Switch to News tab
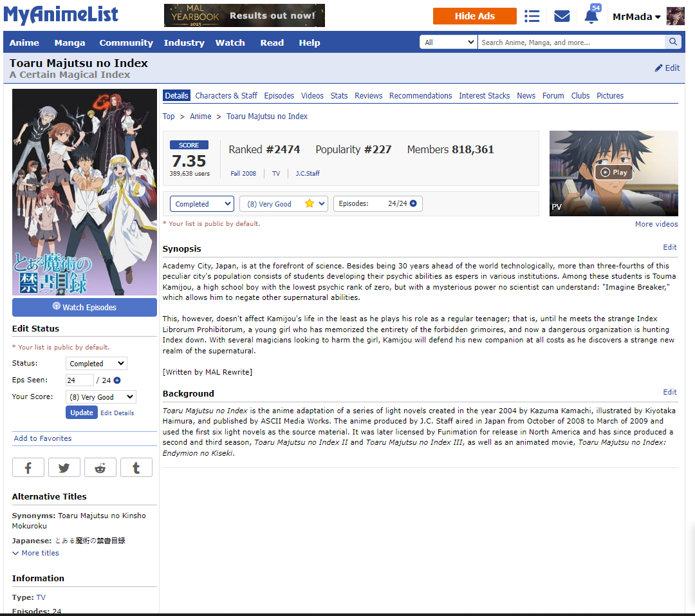Viewport: 695px width, 616px height. pyautogui.click(x=526, y=95)
